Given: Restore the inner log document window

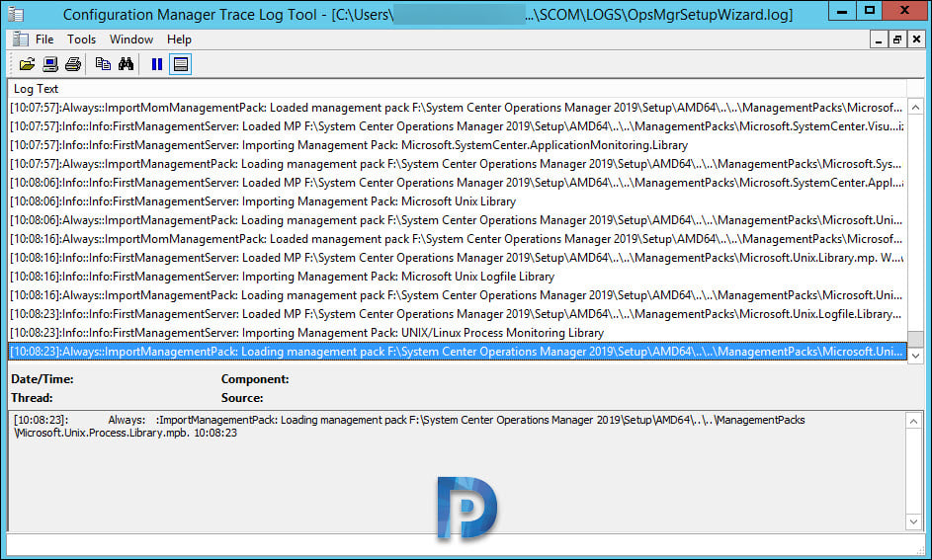Looking at the screenshot, I should [x=897, y=40].
